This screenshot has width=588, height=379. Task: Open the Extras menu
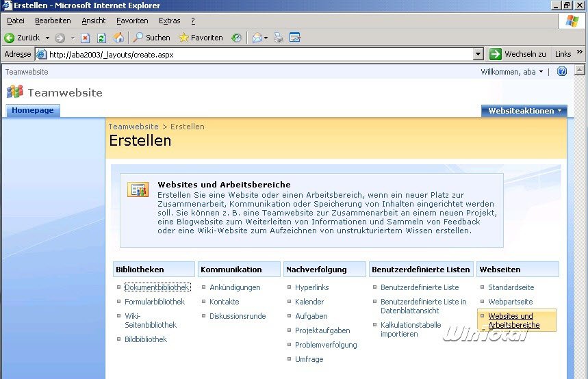coord(170,21)
